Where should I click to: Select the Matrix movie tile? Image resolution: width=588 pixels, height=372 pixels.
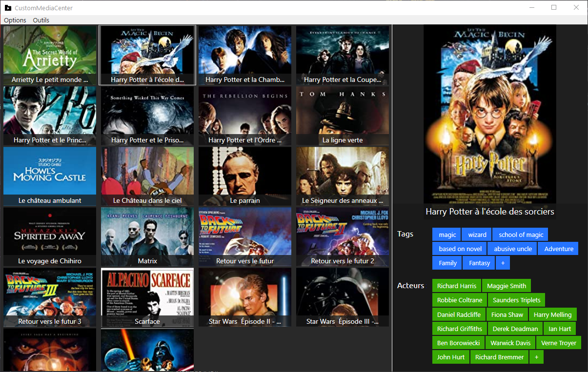pos(147,236)
